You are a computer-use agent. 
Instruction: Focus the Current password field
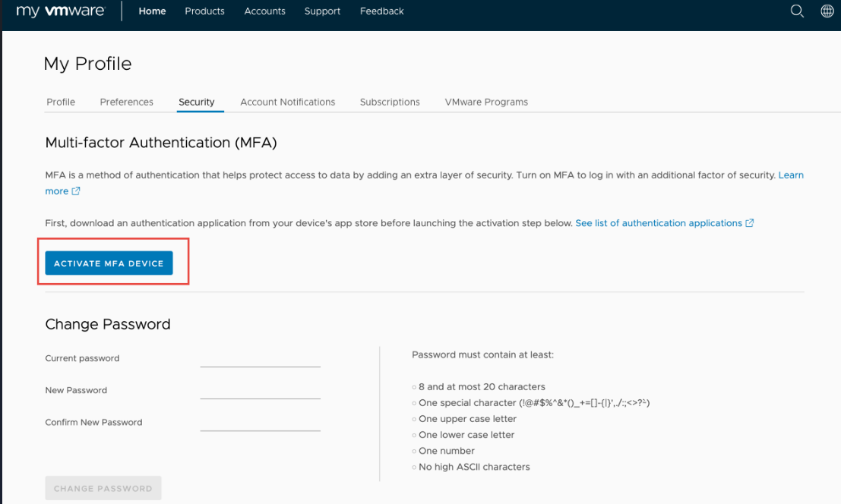pyautogui.click(x=260, y=359)
